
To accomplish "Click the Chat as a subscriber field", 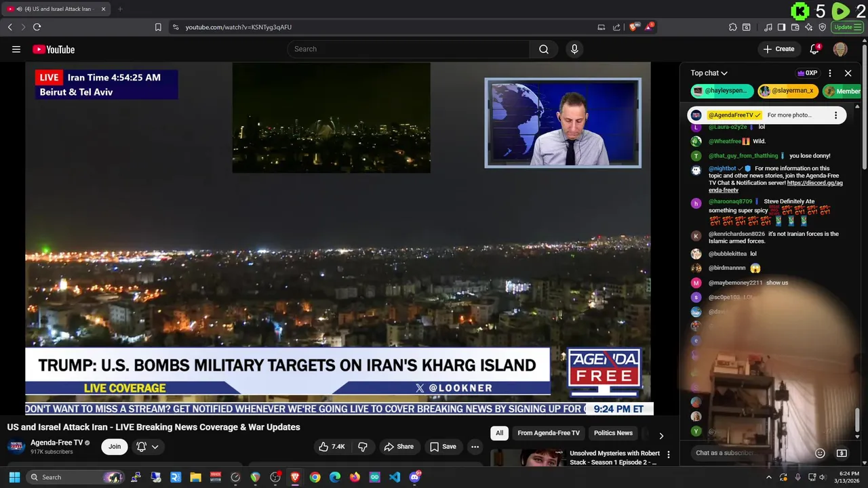I will click(751, 453).
